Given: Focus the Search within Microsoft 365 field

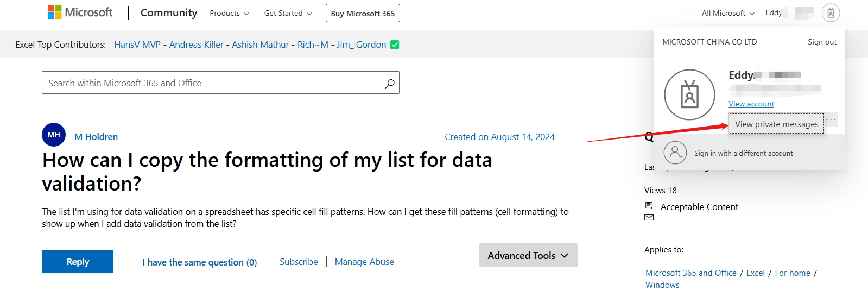Looking at the screenshot, I should [212, 83].
